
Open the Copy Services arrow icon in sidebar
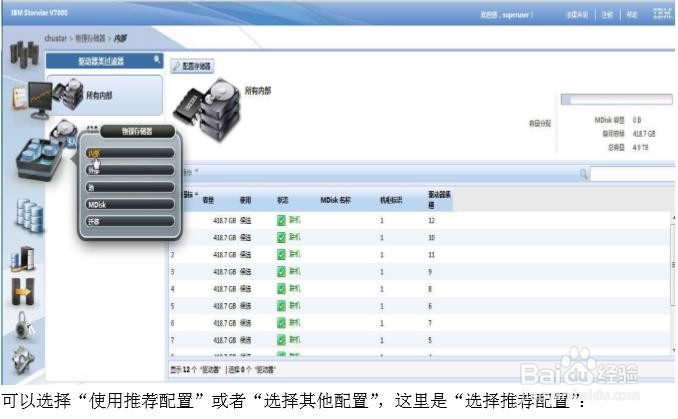tap(22, 291)
